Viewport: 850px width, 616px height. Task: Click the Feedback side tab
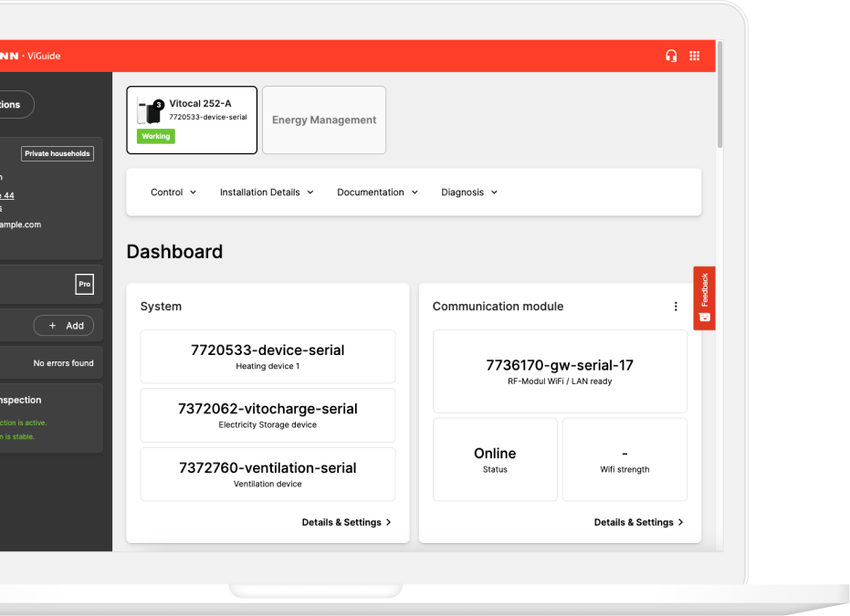point(704,298)
